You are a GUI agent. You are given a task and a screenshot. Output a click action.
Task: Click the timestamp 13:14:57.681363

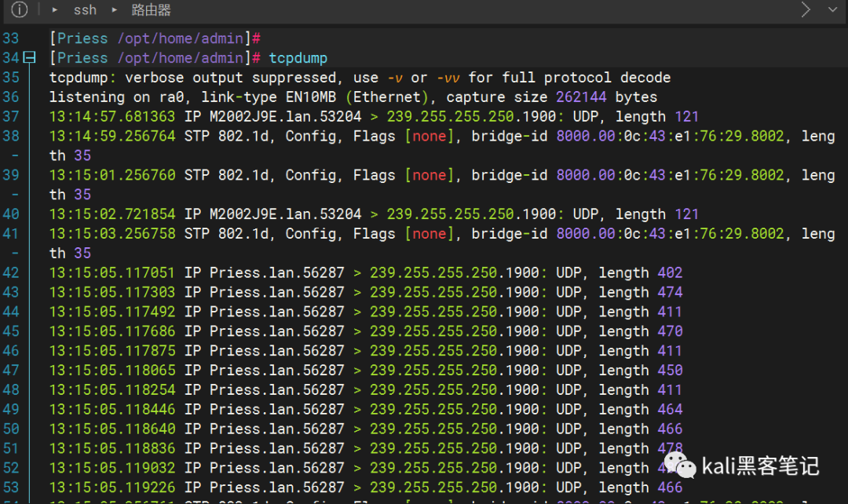point(112,116)
